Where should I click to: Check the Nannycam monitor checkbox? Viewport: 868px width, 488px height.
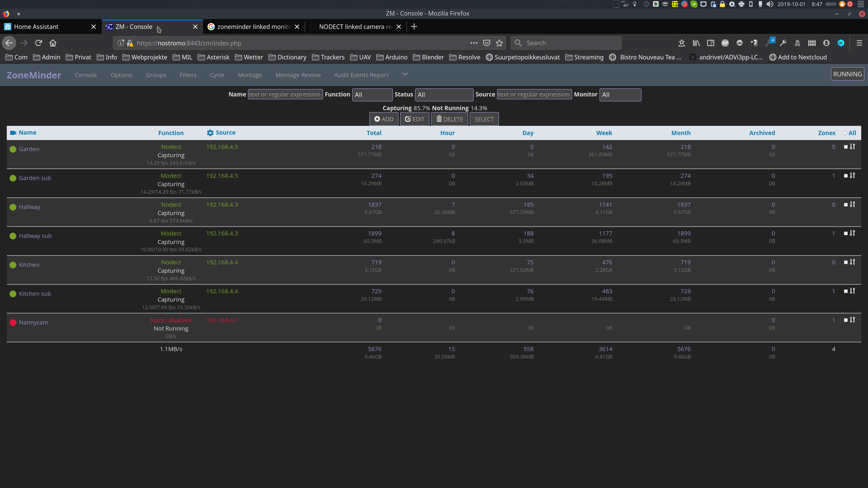pyautogui.click(x=846, y=320)
